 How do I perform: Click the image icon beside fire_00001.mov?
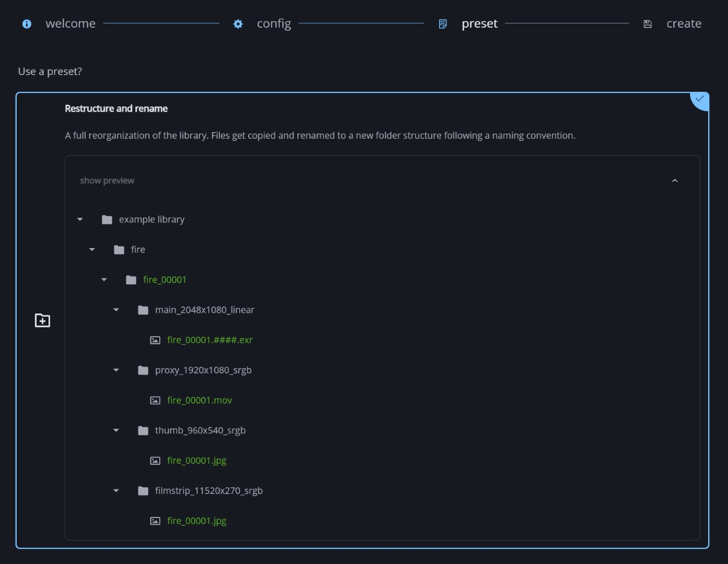155,401
